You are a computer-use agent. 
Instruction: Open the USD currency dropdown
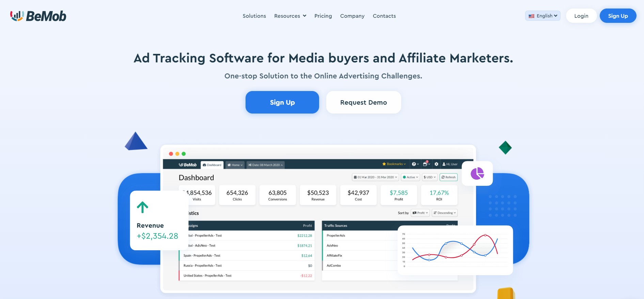pos(429,177)
